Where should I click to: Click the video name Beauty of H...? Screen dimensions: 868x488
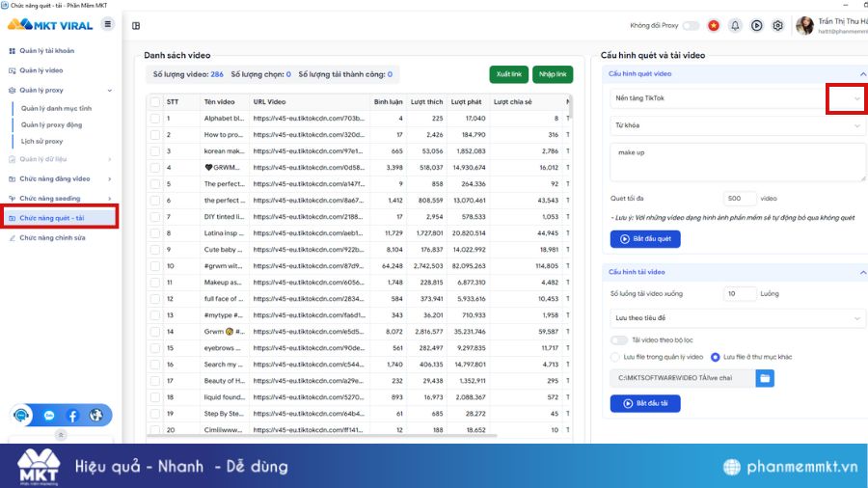pyautogui.click(x=224, y=381)
